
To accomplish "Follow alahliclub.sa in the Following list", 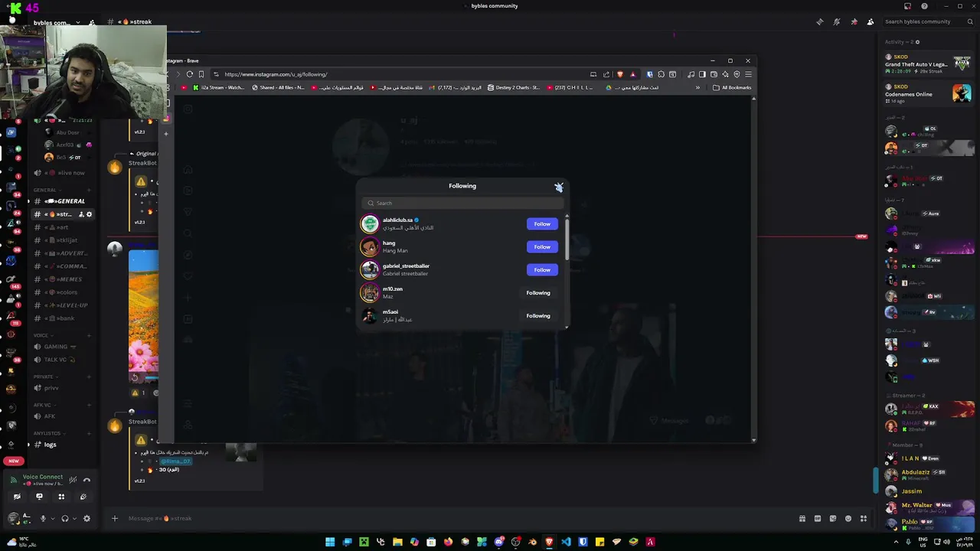I will (542, 223).
